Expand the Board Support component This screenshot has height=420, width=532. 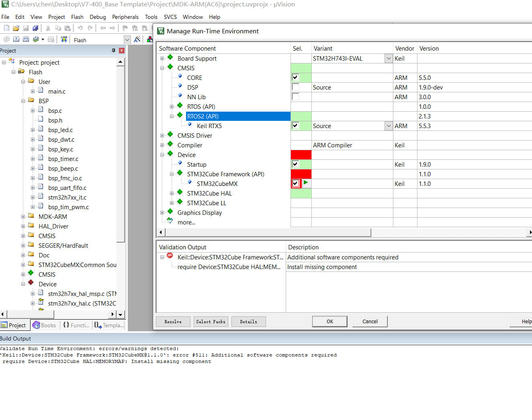pos(162,58)
